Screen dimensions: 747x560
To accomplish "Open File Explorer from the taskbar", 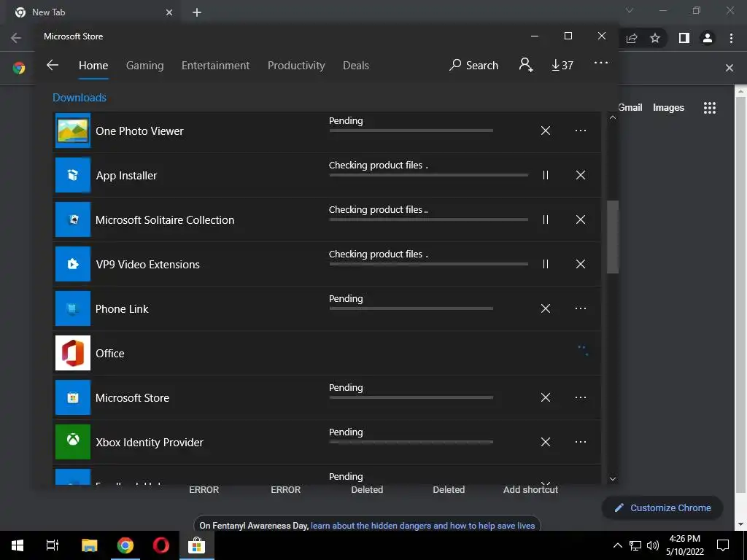I will [89, 545].
